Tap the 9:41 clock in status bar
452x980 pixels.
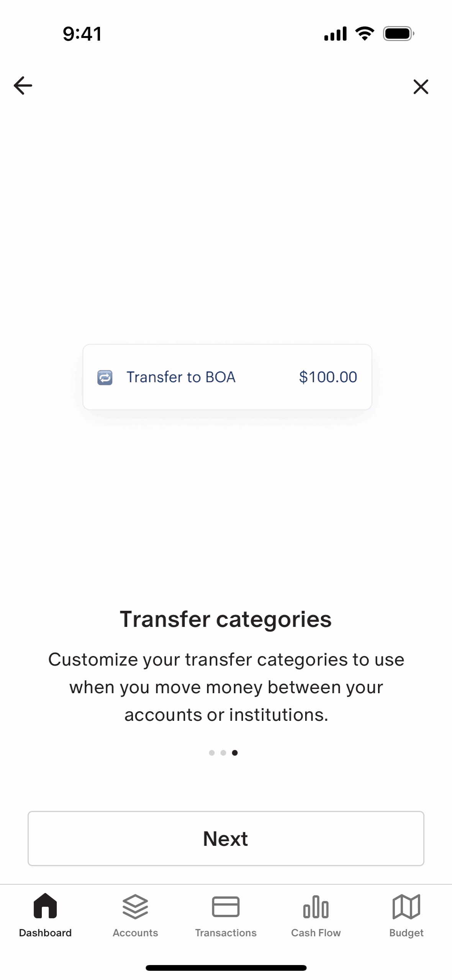coord(82,34)
